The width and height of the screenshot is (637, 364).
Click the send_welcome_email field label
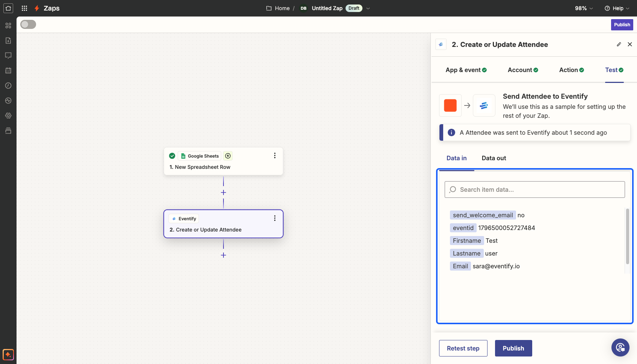click(x=483, y=215)
